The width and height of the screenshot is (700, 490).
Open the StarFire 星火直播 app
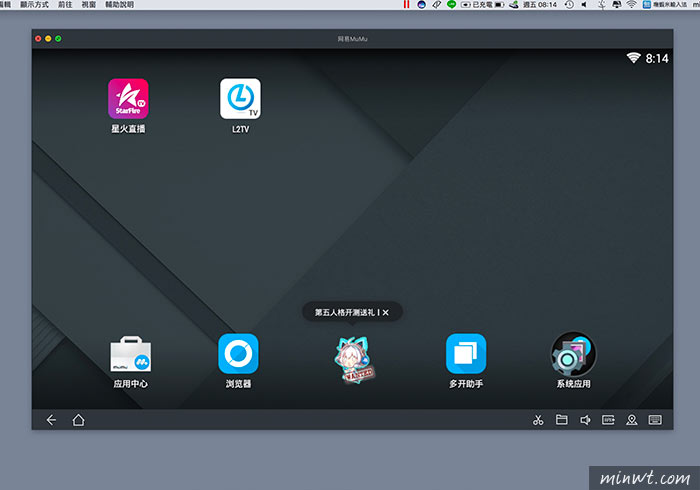click(x=128, y=99)
